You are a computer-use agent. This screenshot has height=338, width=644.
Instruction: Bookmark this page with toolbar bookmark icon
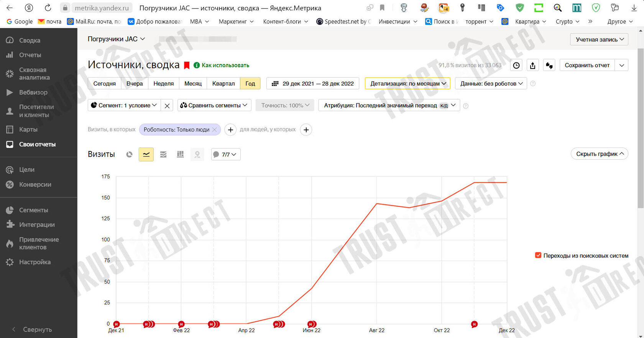pos(382,8)
